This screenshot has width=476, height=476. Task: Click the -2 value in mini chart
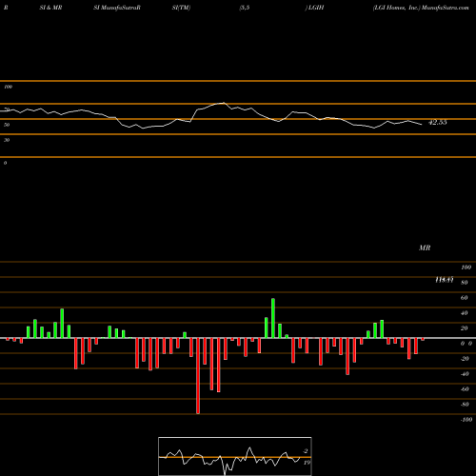(306, 451)
